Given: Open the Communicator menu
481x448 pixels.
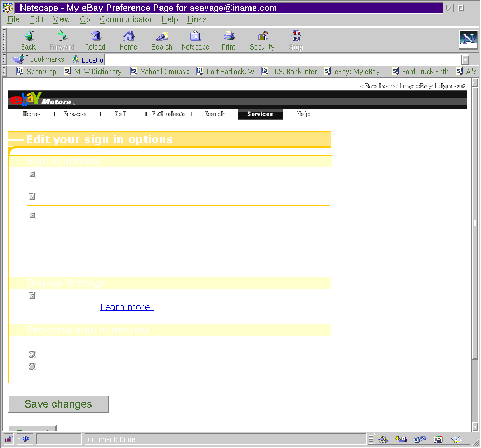Looking at the screenshot, I should [126, 19].
